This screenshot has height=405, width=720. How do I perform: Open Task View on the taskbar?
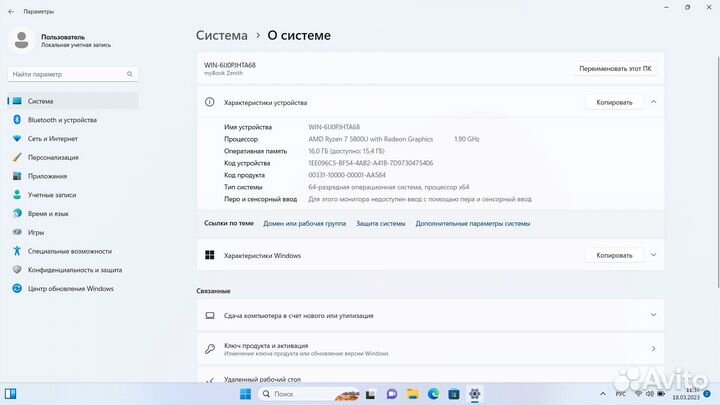pyautogui.click(x=370, y=394)
